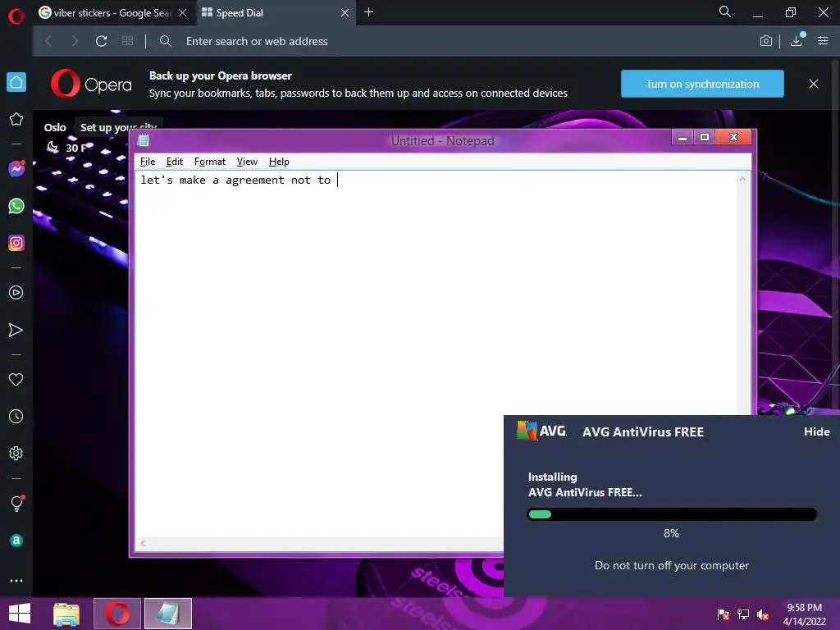Open Settings gear icon in sidebar
Image resolution: width=840 pixels, height=630 pixels.
tap(16, 453)
